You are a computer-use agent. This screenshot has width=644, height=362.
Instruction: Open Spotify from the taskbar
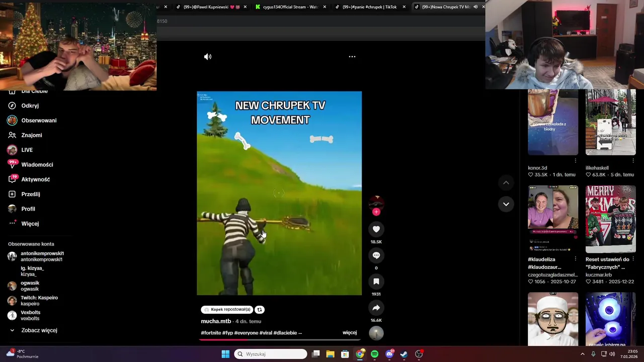point(374,354)
